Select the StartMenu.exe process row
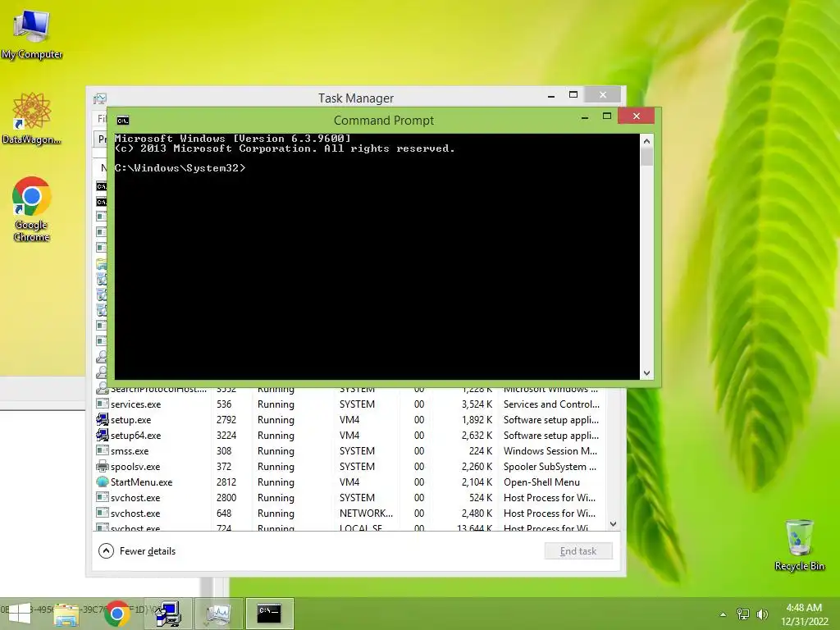Image resolution: width=840 pixels, height=630 pixels. (x=349, y=482)
